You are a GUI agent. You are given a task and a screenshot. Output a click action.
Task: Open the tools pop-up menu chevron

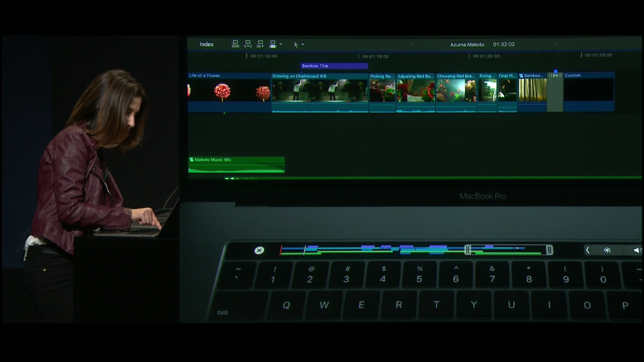click(303, 44)
